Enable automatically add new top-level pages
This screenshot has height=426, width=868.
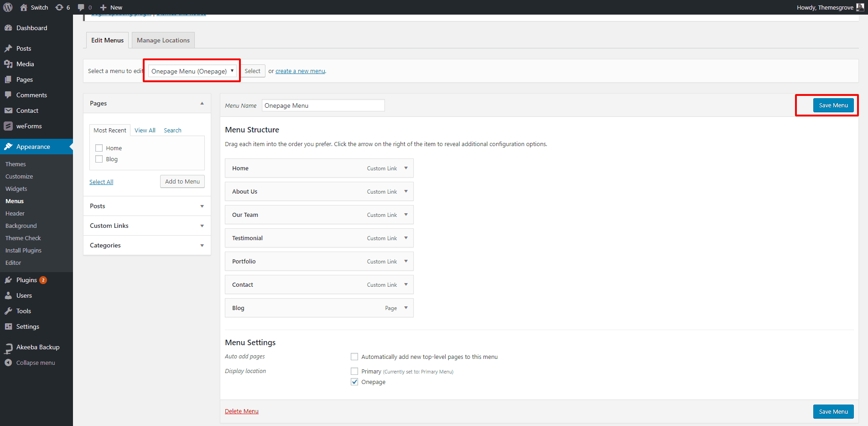[354, 357]
